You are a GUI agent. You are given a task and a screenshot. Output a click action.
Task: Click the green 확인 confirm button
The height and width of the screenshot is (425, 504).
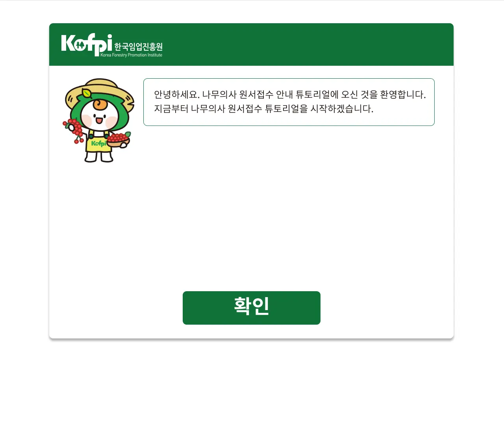[252, 308]
